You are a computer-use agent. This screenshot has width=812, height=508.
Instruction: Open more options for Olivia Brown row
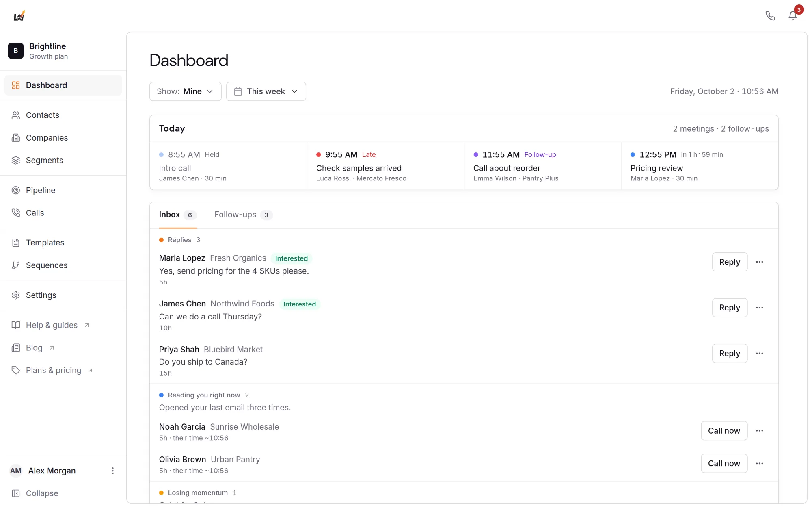(x=760, y=464)
